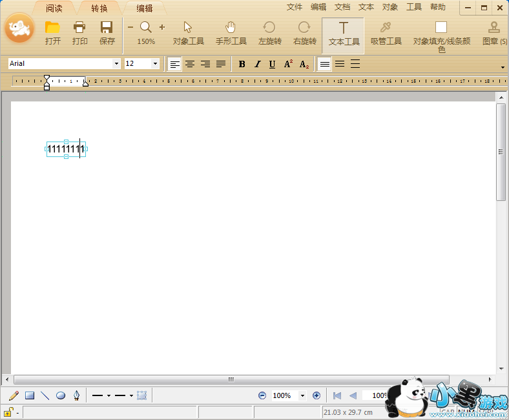Click the print icon (打印)
Screen dimensions: 509x420
point(79,32)
